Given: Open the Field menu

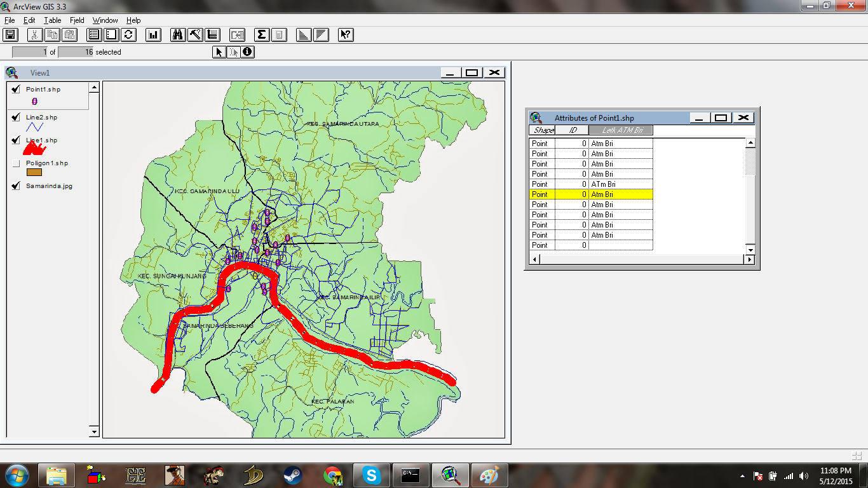Looking at the screenshot, I should tap(76, 20).
